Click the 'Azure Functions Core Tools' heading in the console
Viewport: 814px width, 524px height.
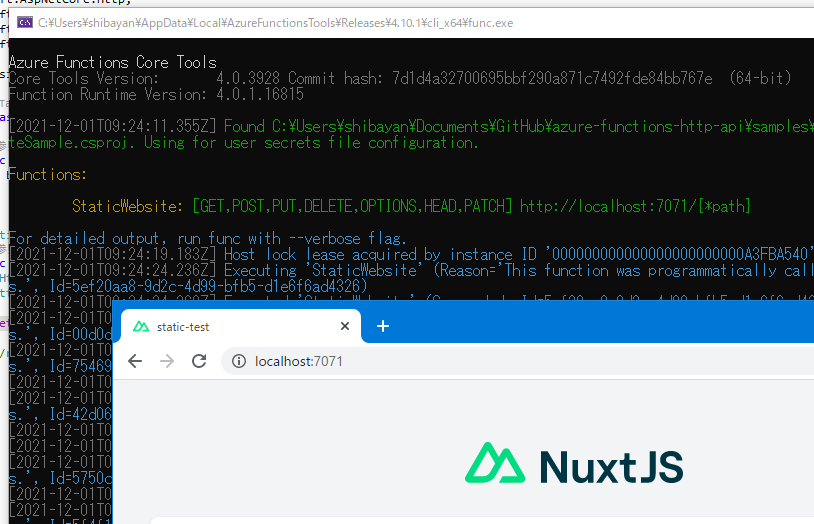click(x=113, y=62)
